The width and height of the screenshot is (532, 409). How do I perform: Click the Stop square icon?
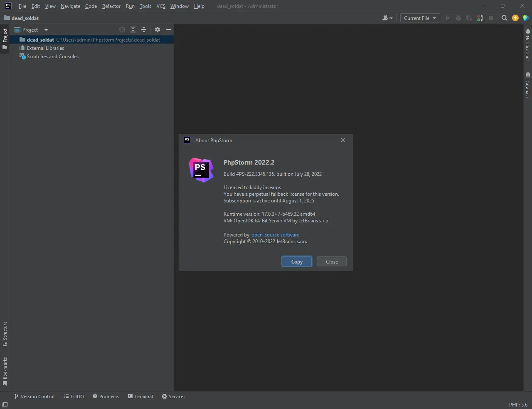click(491, 18)
